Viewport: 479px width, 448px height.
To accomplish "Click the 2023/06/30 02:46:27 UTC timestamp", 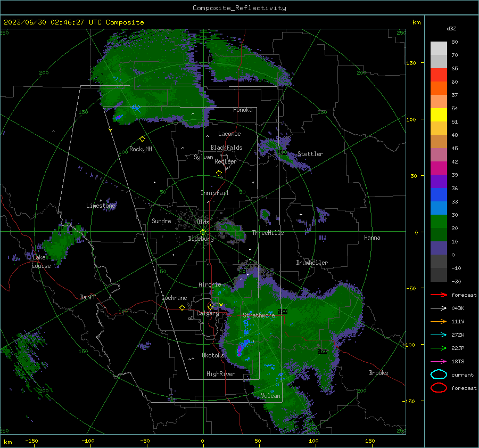I will point(73,22).
